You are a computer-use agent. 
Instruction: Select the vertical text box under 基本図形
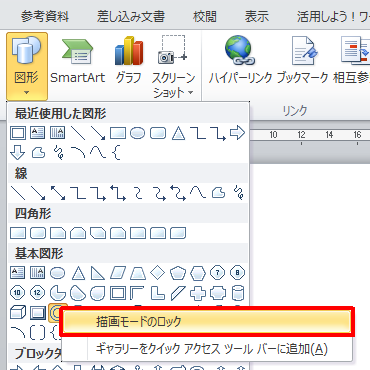click(38, 273)
